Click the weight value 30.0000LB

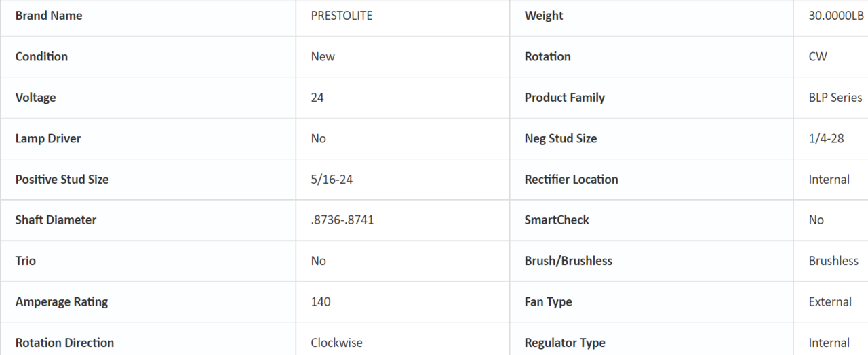click(836, 16)
